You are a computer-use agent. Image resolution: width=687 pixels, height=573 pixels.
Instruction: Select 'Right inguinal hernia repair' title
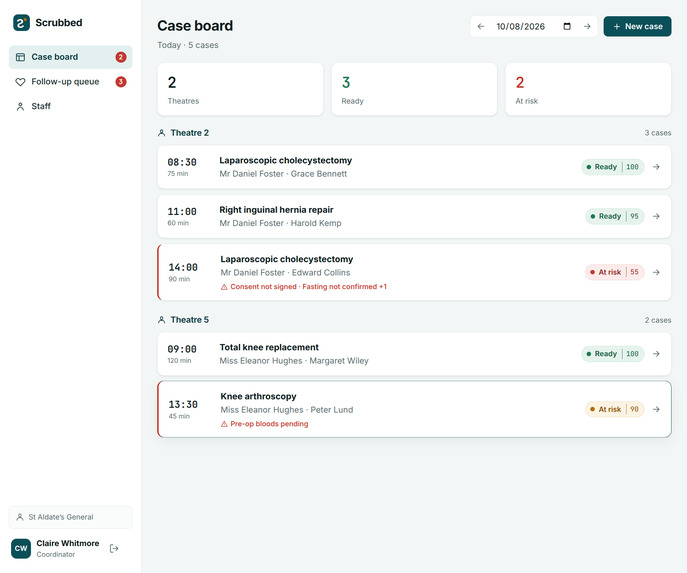point(276,210)
